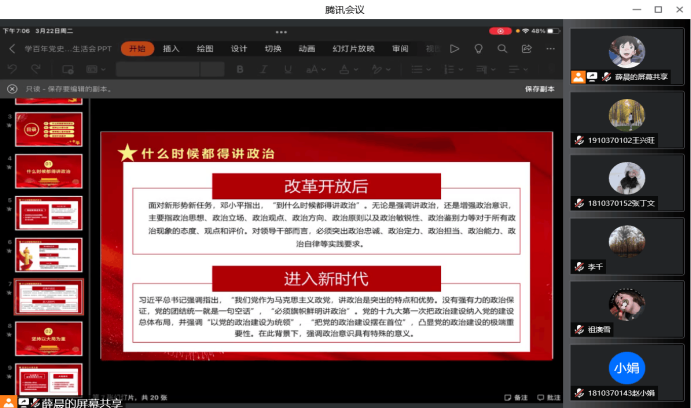691x408 pixels.
Task: Open the 幻灯片放映 tab
Action: [x=353, y=48]
